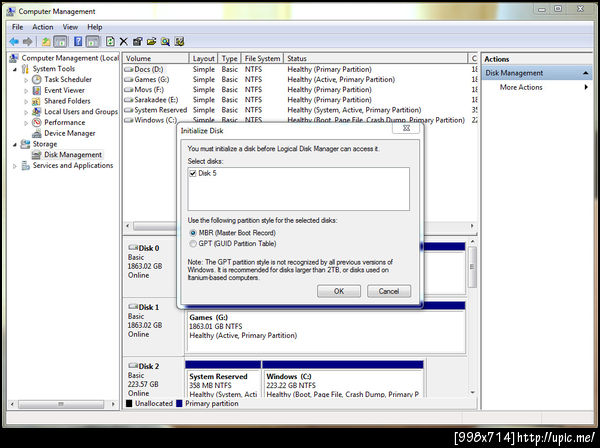Expand Local Users and Groups node
This screenshot has width=600, height=448.
pos(26,112)
